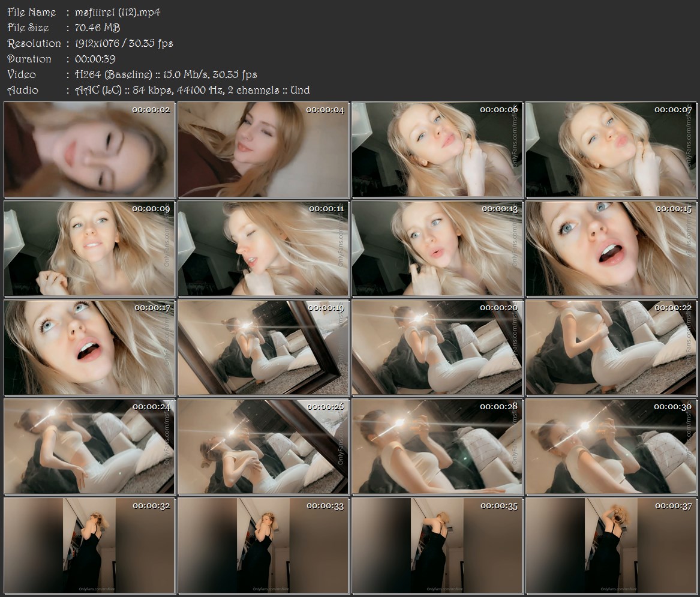Click the "File Size" label
700x597 pixels.
[x=28, y=28]
